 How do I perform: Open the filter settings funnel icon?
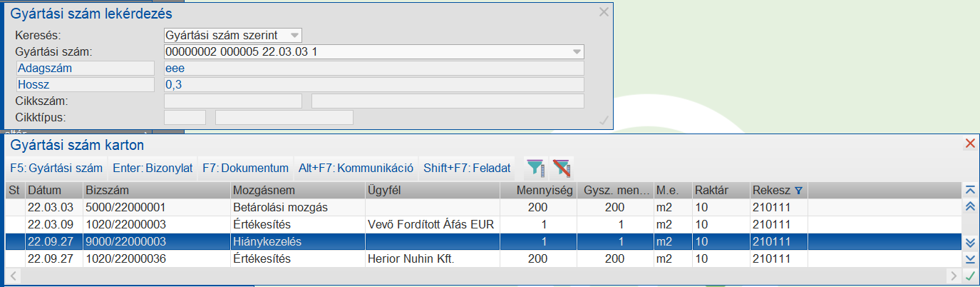pos(535,168)
